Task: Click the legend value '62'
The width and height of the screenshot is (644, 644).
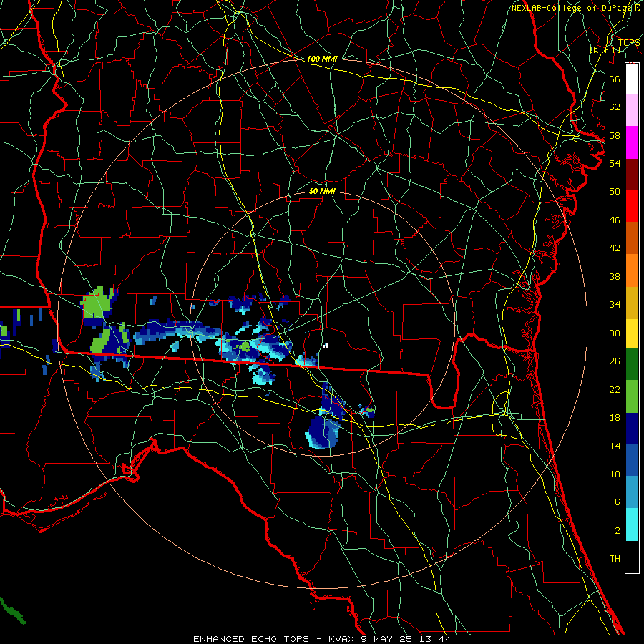Action: pyautogui.click(x=615, y=107)
